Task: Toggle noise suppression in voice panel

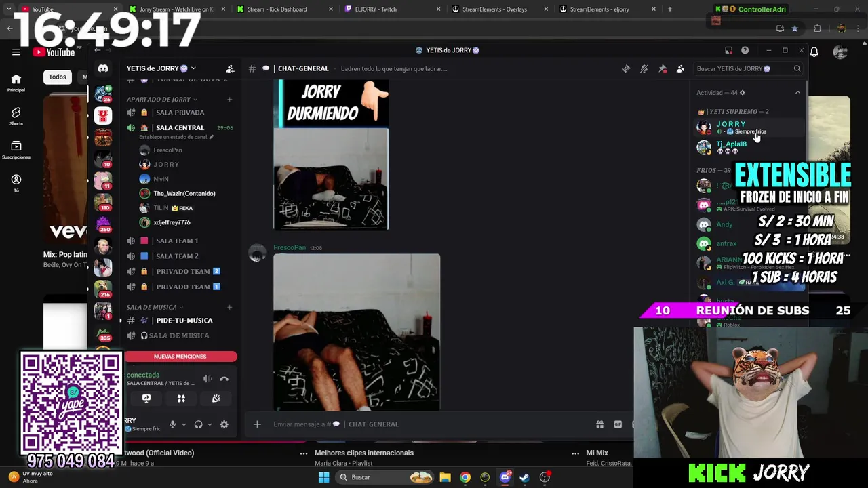Action: tap(208, 379)
